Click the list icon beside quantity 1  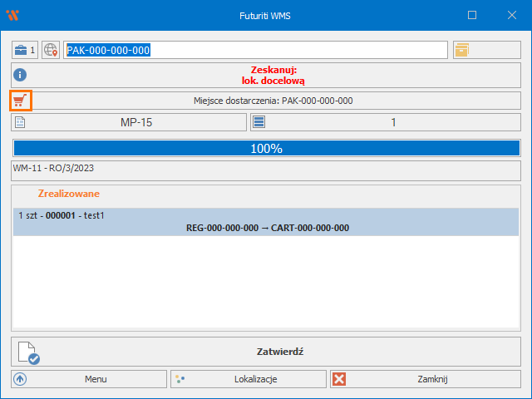click(259, 122)
